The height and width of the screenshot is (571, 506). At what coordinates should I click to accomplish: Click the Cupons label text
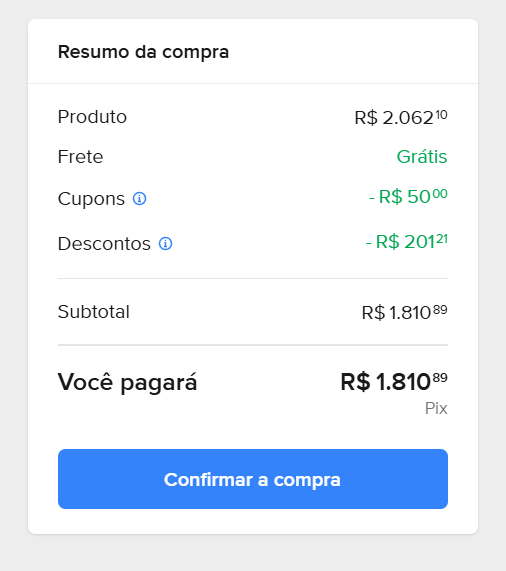[x=91, y=199]
